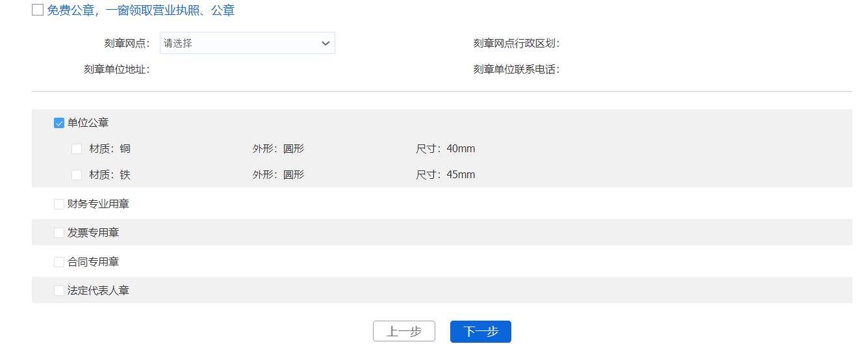Check the 财务专业用章 checkbox
Screen dimensions: 868x346
click(x=59, y=204)
